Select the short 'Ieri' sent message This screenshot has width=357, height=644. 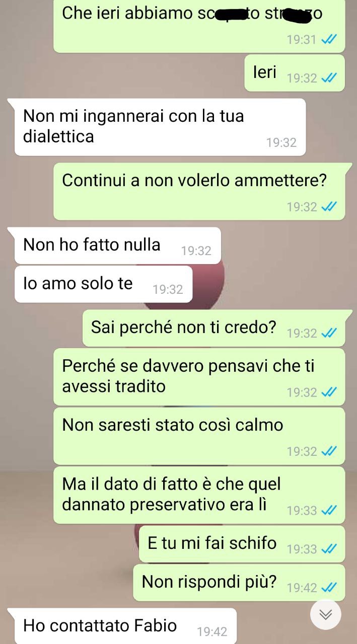[295, 73]
